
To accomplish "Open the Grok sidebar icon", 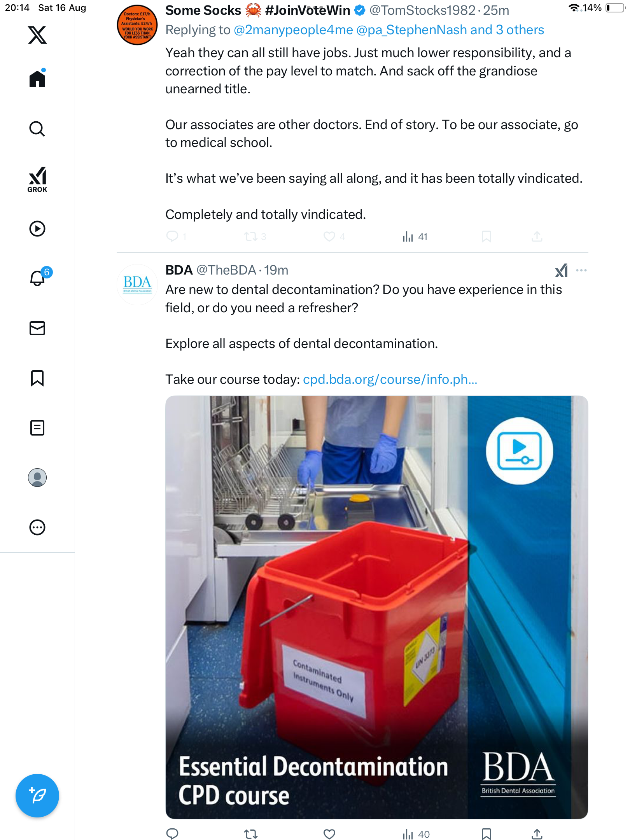I will click(x=37, y=179).
